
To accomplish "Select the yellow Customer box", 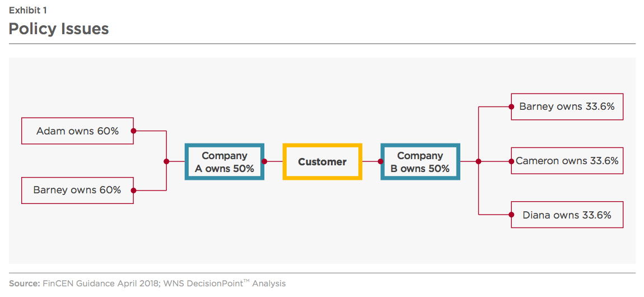I will tap(322, 162).
